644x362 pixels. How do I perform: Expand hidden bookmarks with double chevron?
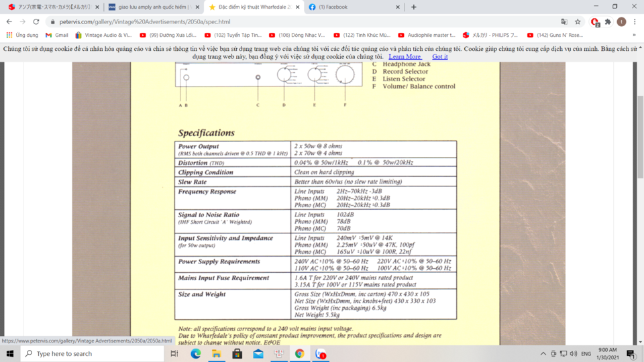click(634, 36)
